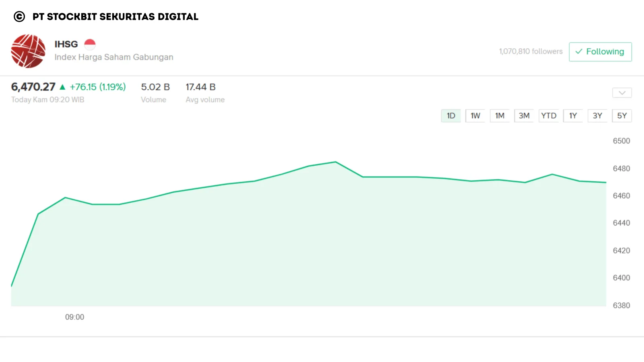The image size is (644, 362).
Task: Click the 6400 y-axis label
Action: click(621, 278)
